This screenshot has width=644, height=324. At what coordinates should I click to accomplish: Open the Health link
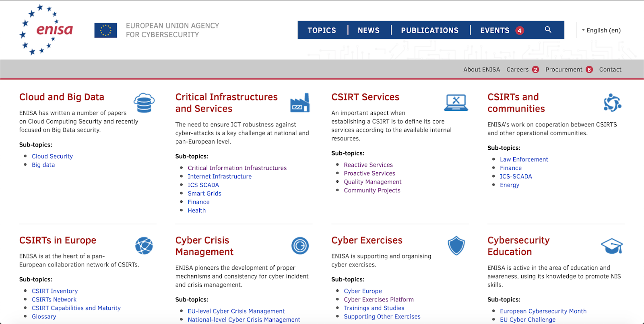pos(196,210)
